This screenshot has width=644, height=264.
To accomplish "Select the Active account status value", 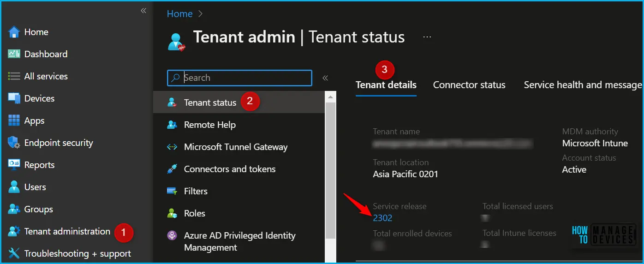I will pyautogui.click(x=574, y=169).
